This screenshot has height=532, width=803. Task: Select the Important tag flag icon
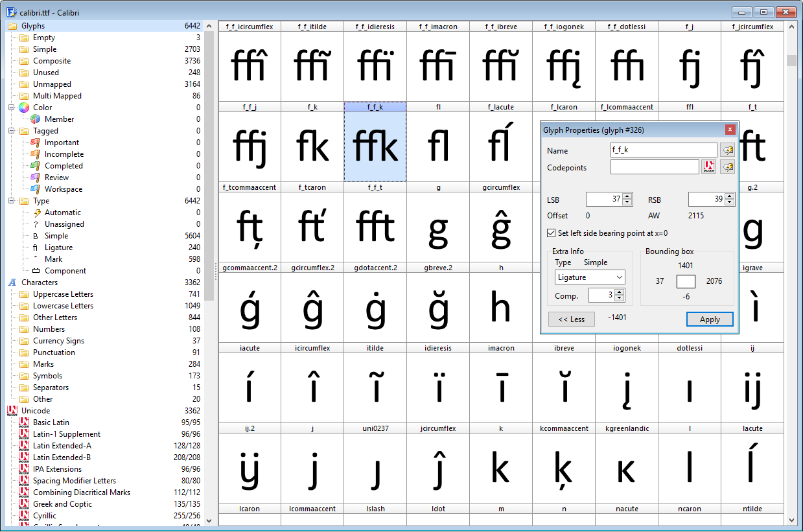point(36,143)
